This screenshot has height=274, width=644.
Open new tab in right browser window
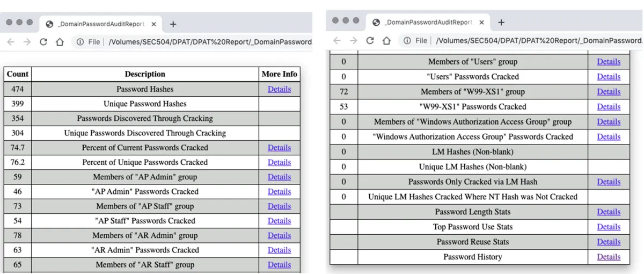pyautogui.click(x=501, y=23)
